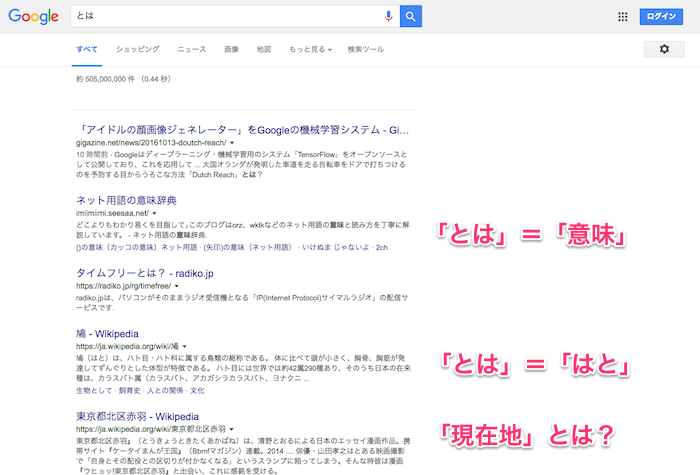Click the blue magnifying glass search button

coord(410,16)
